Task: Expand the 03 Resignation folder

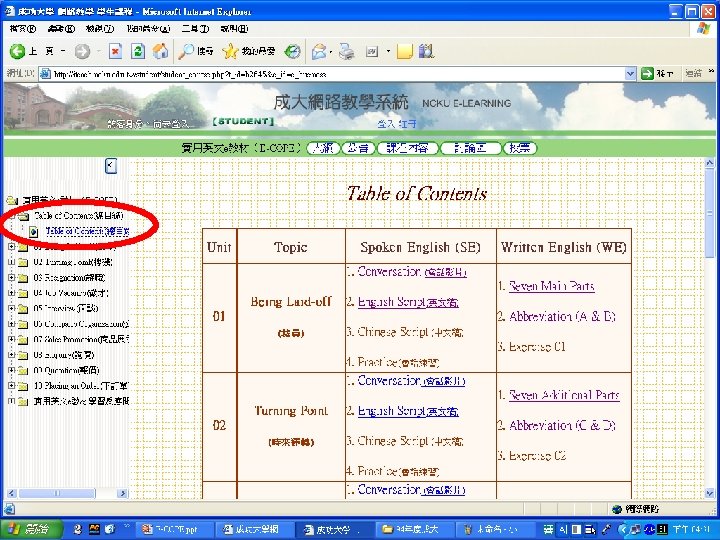Action: tap(11, 277)
